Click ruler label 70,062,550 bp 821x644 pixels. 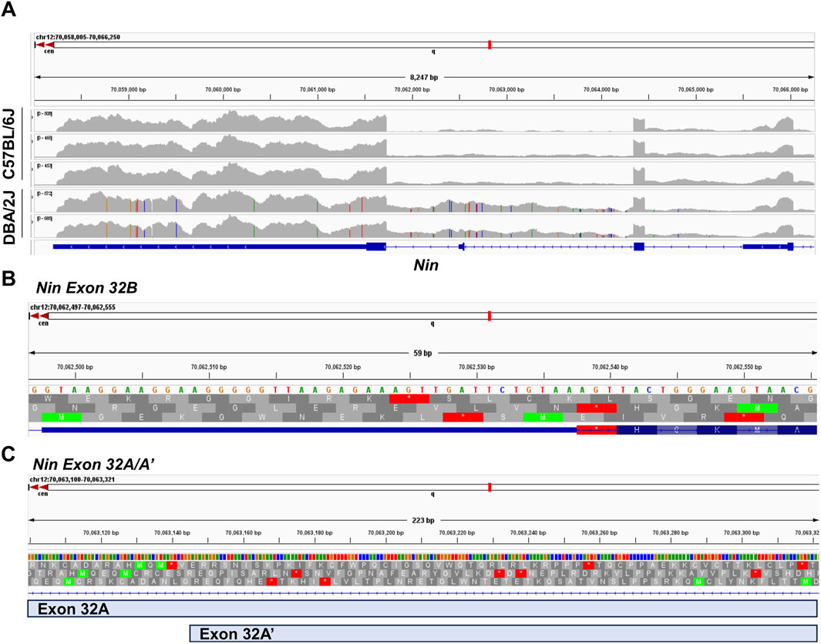[742, 366]
